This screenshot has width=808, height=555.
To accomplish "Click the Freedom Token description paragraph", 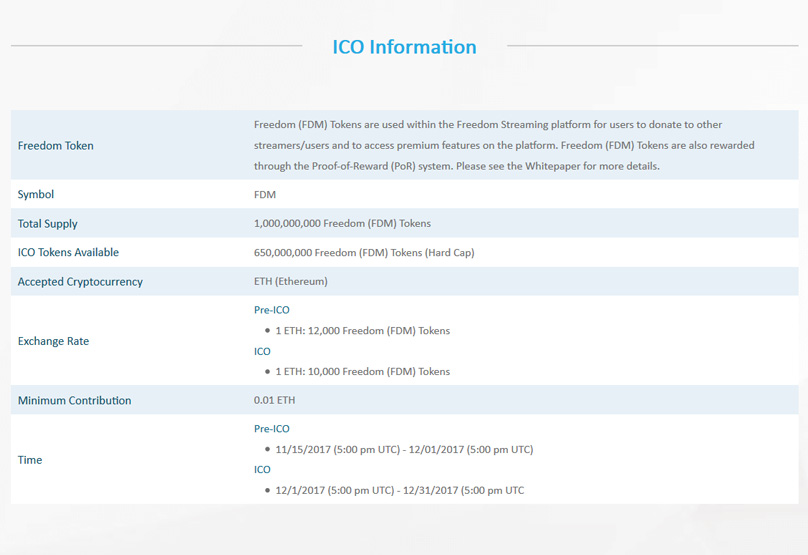I will coord(504,145).
